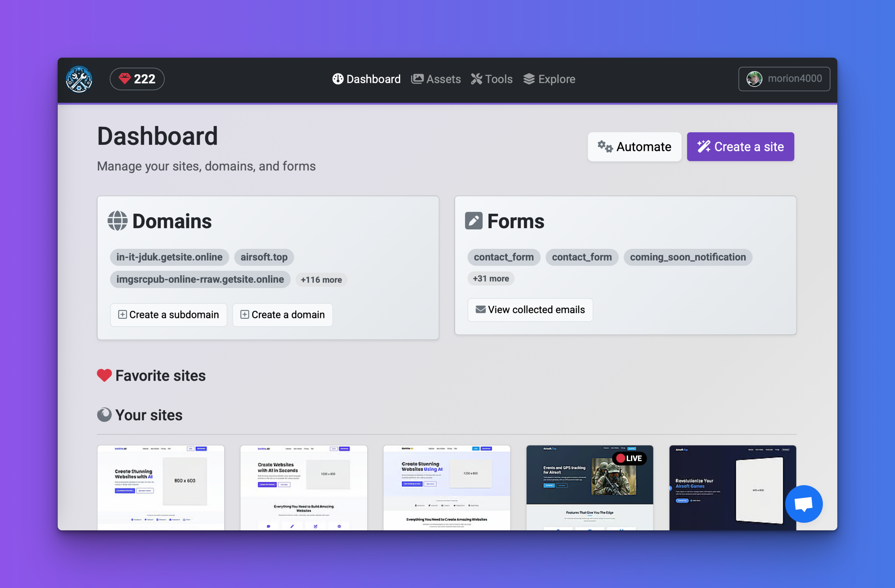
Task: Open the Explore nav tab
Action: pyautogui.click(x=549, y=79)
